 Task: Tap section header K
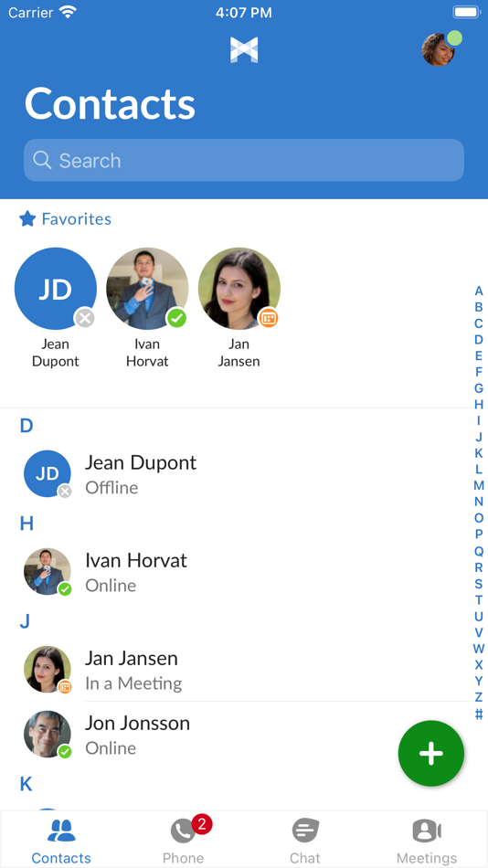(26, 784)
